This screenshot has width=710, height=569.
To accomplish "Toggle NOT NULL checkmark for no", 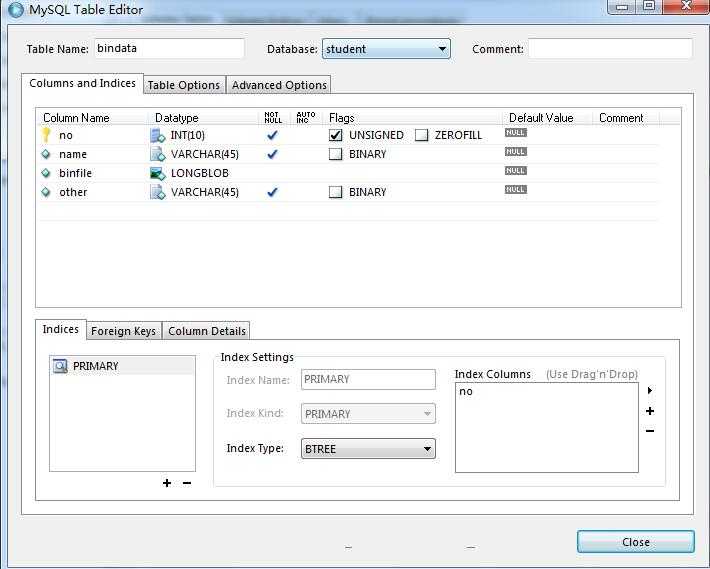I will (x=272, y=135).
